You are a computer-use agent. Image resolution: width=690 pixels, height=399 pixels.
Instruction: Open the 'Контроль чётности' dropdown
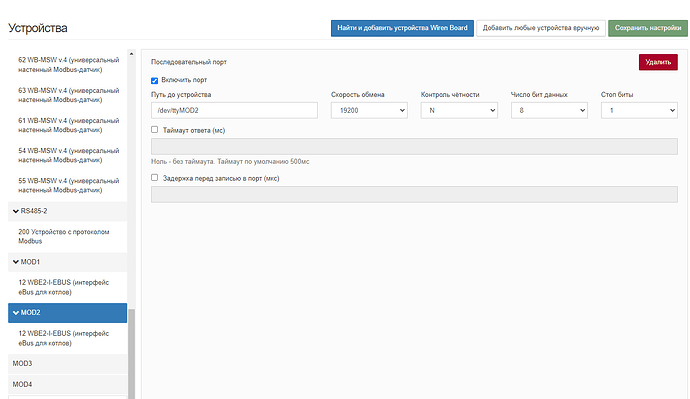(x=459, y=110)
